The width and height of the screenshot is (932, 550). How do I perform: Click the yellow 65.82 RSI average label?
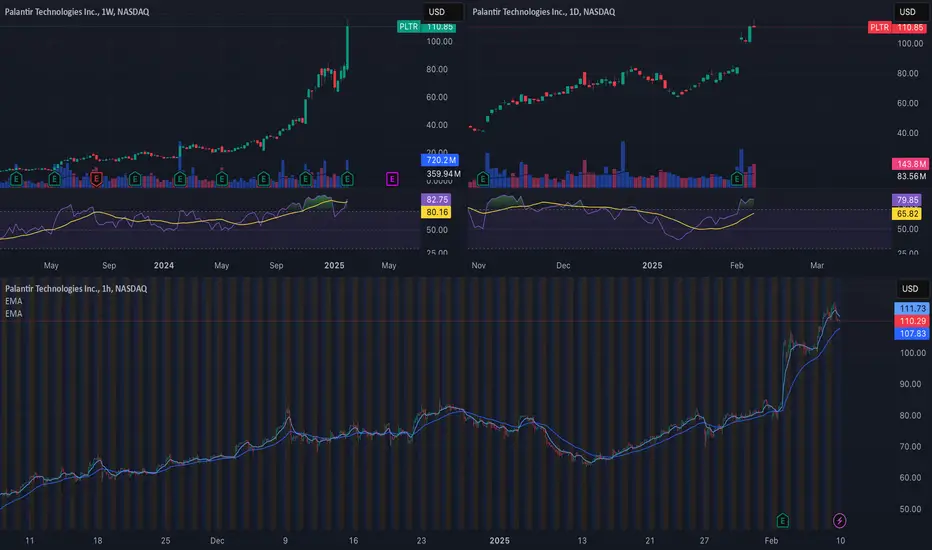(907, 213)
